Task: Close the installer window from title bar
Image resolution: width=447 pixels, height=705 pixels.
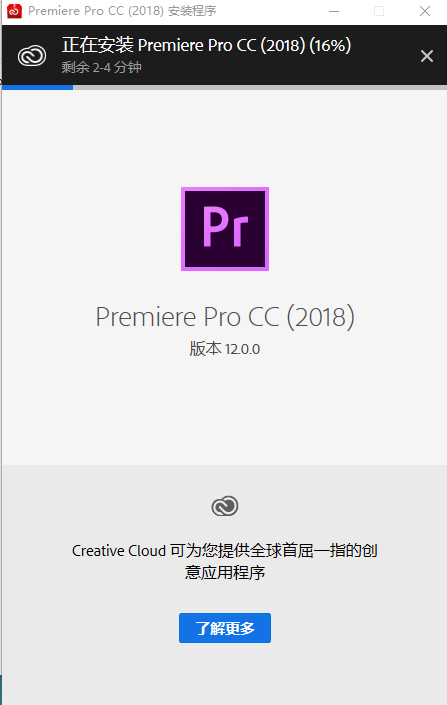Action: 425,11
